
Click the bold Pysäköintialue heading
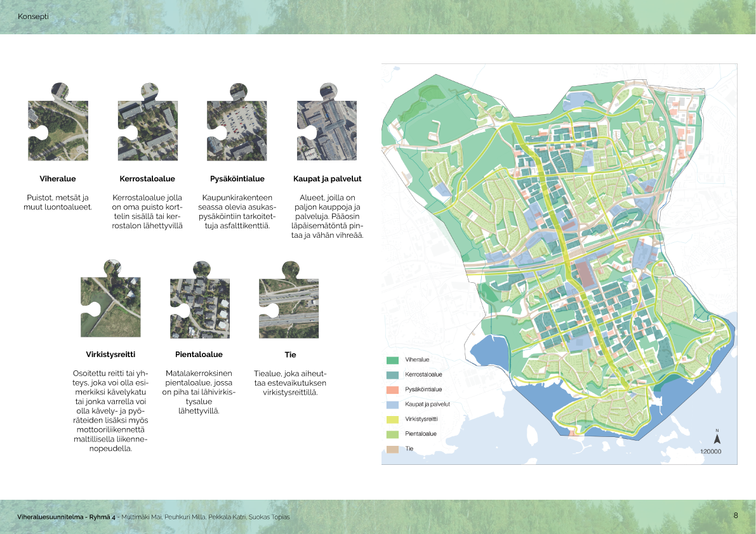click(237, 179)
